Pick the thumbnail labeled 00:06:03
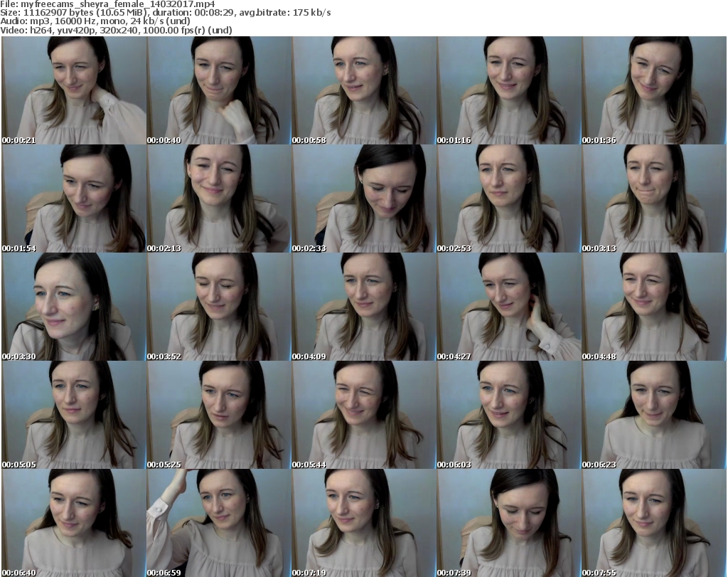Viewport: 728px width, 577px height. [509, 415]
